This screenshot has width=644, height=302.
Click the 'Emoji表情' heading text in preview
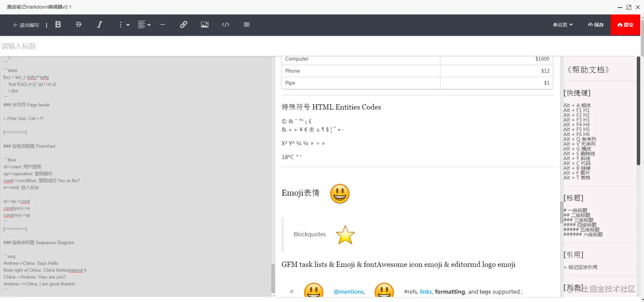[300, 193]
